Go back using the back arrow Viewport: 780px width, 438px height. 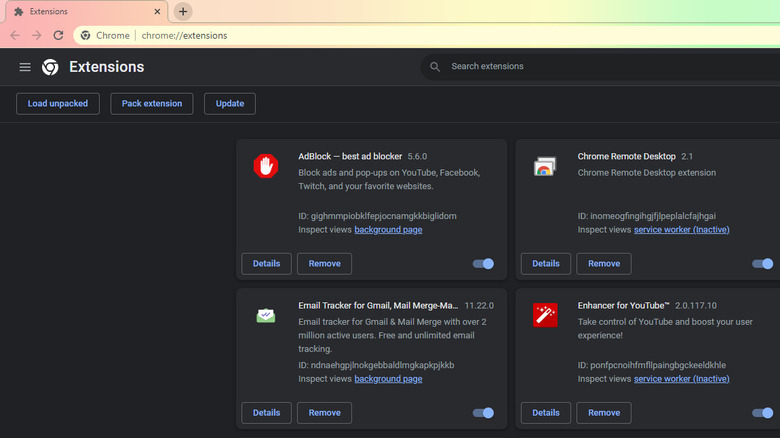pos(15,35)
